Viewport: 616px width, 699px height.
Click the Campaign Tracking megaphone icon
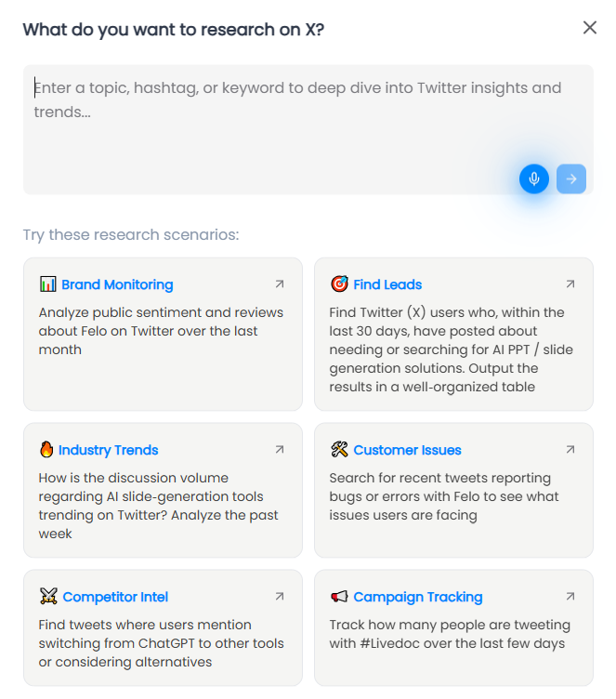tap(339, 597)
